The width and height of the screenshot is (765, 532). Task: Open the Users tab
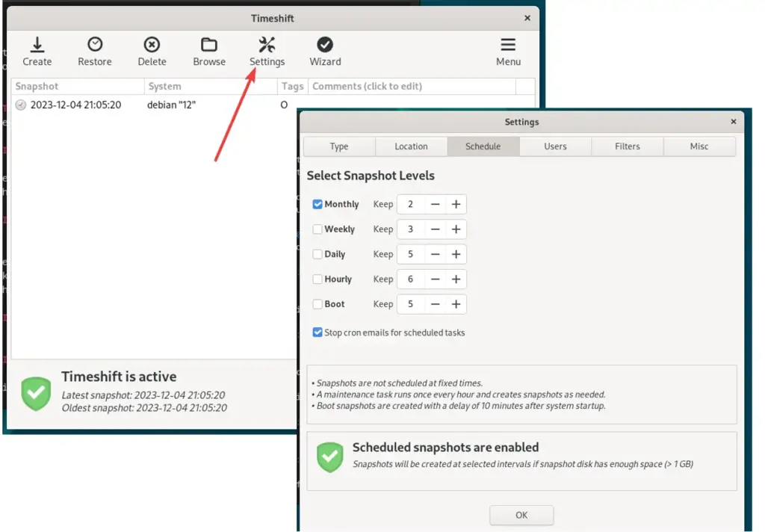(555, 146)
